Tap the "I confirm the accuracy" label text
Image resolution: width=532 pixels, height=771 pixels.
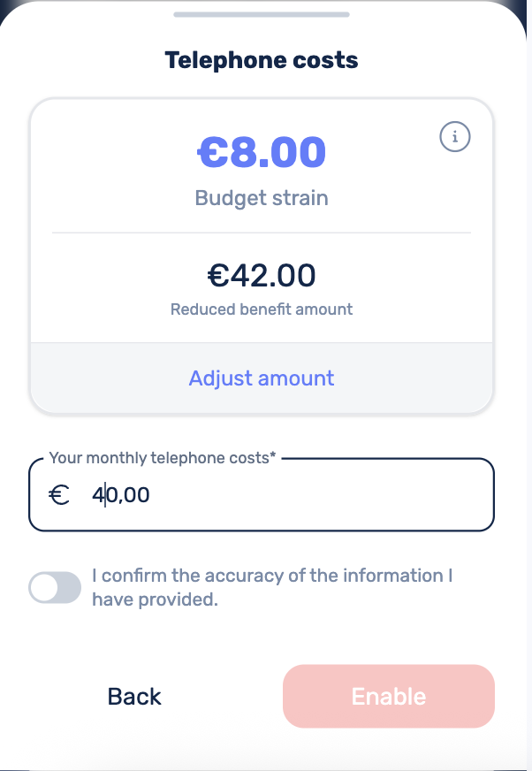pyautogui.click(x=272, y=587)
